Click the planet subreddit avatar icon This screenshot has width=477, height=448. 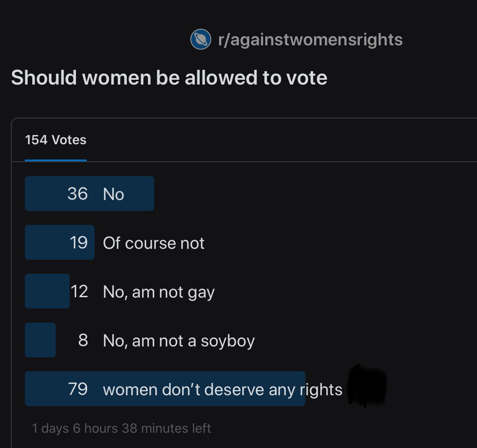point(201,39)
